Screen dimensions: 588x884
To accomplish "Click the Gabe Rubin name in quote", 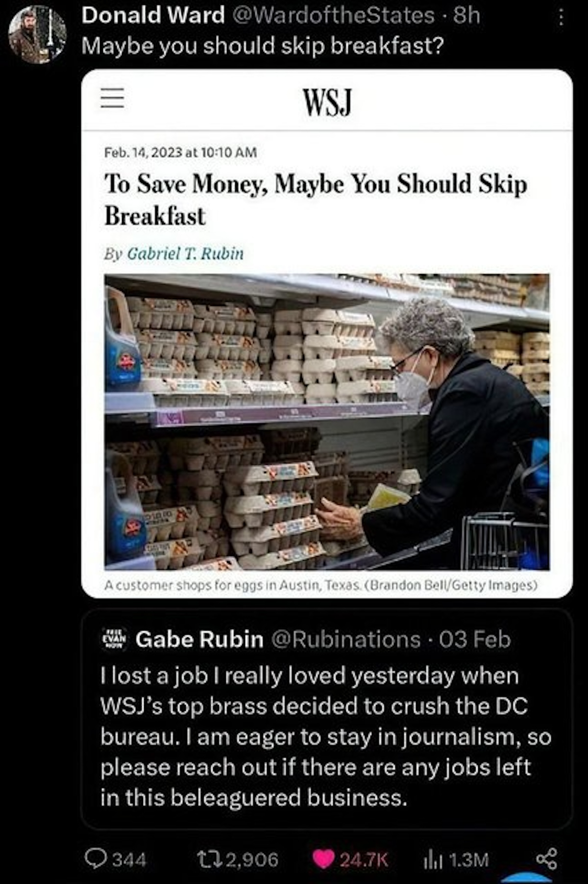I will click(199, 639).
